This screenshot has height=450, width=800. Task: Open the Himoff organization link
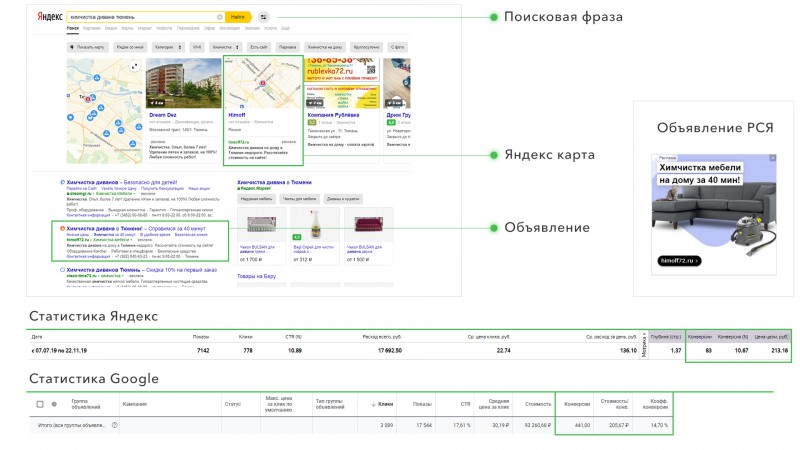point(237,115)
